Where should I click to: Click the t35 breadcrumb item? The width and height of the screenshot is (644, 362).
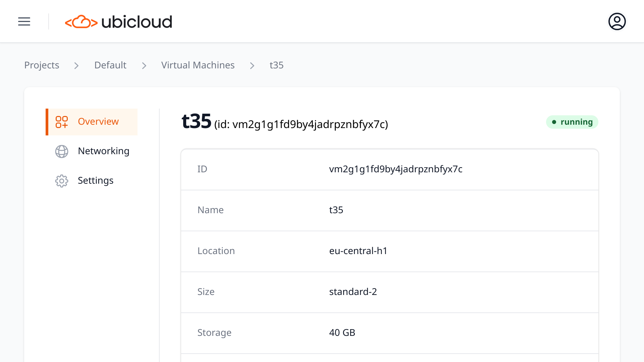point(276,65)
